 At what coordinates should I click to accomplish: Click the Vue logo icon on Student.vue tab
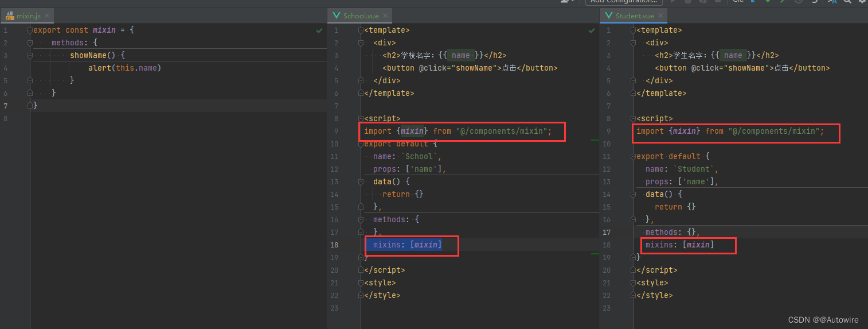point(609,16)
